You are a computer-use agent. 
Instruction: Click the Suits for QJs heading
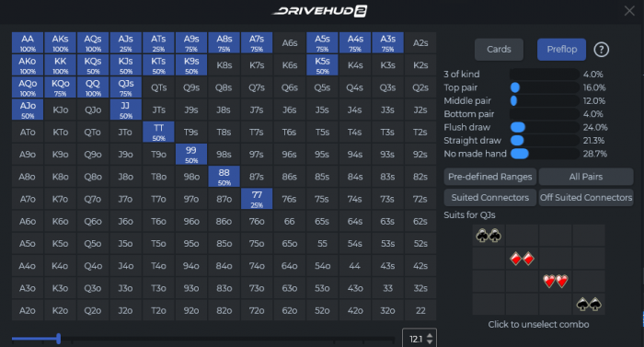tap(469, 215)
